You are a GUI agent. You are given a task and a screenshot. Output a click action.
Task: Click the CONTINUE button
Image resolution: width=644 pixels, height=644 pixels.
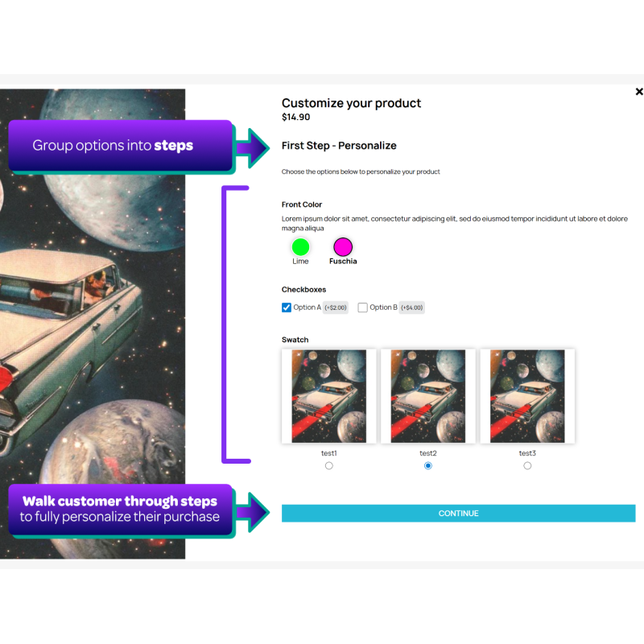point(458,513)
